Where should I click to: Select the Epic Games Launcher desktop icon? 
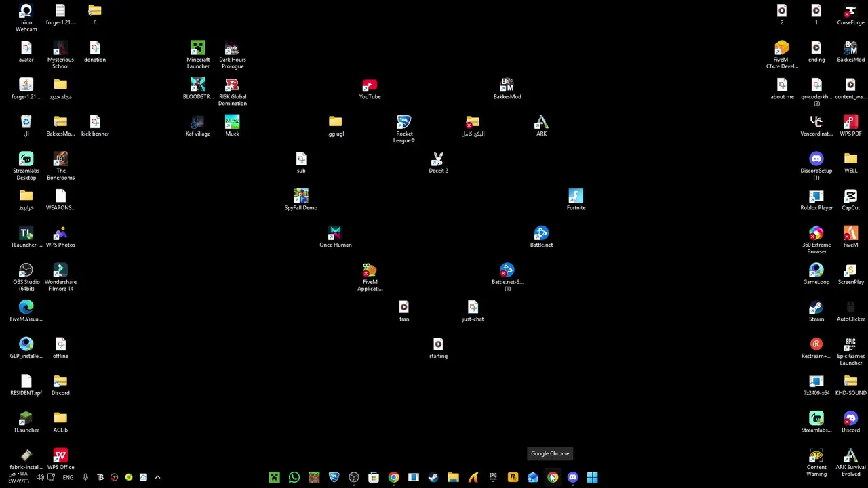pyautogui.click(x=850, y=351)
